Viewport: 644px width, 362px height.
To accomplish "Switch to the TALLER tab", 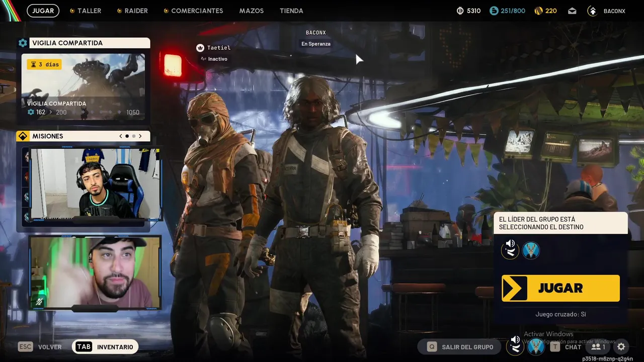I will pos(85,11).
